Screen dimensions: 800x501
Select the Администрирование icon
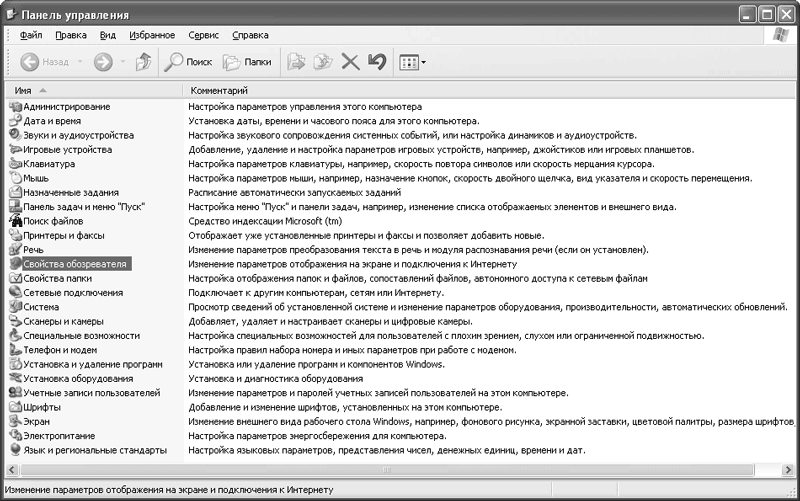[15, 107]
